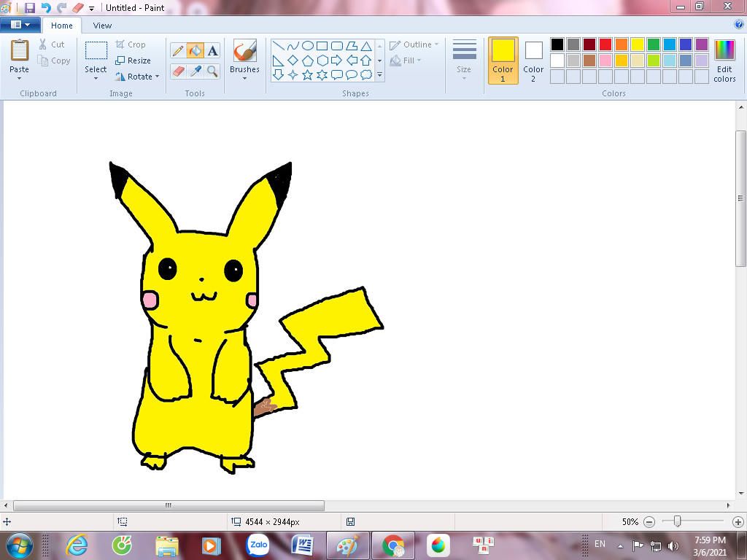Click the Brushes tool icon
The width and height of the screenshot is (747, 560).
coord(244,50)
